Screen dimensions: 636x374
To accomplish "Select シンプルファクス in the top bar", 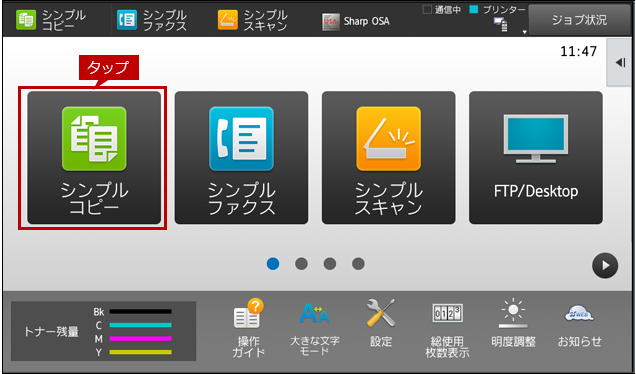I will click(152, 20).
